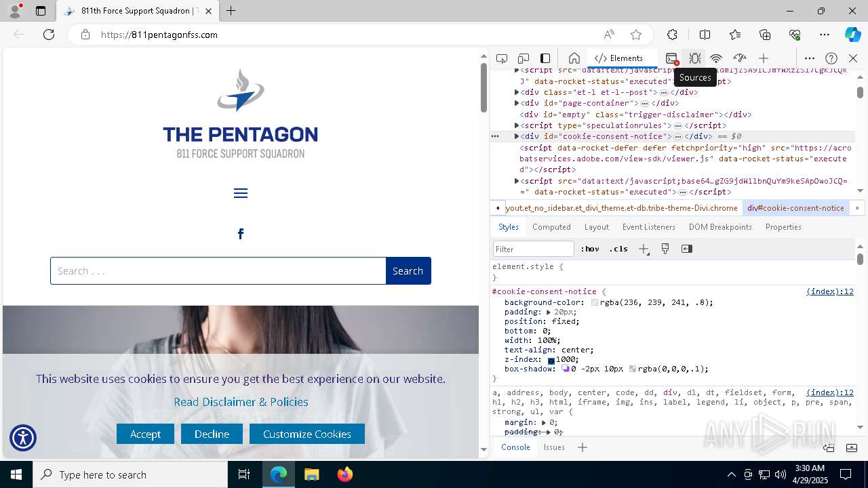Open the DevTools Welcome home tab
This screenshot has width=868, height=488.
(574, 58)
